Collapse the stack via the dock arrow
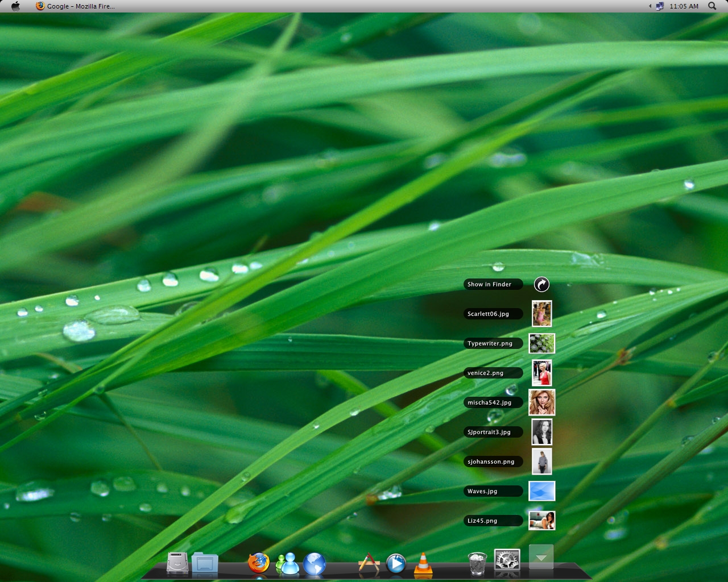Image resolution: width=728 pixels, height=582 pixels. [541, 557]
